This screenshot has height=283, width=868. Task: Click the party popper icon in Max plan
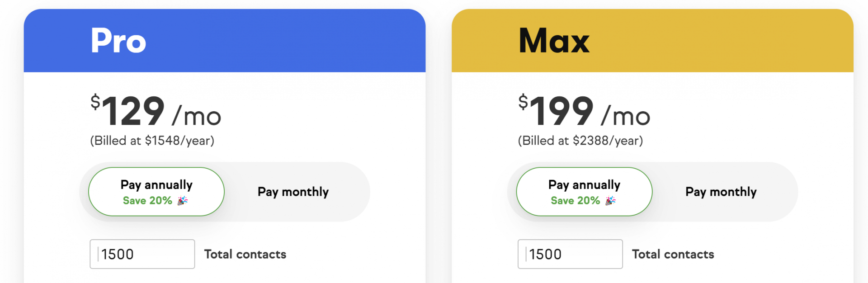coord(610,200)
